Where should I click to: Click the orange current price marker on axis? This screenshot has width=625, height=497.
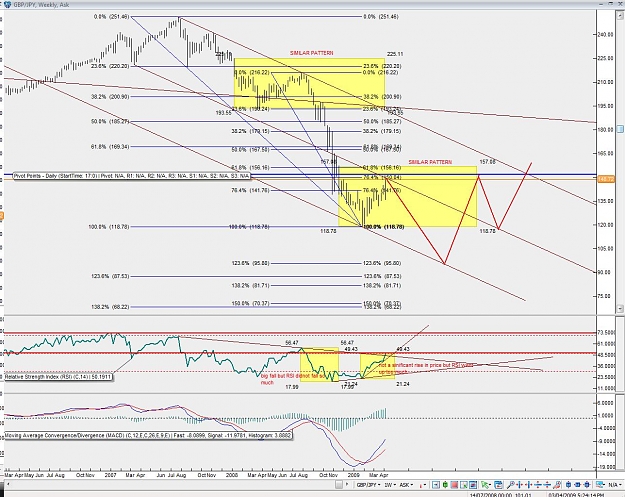pyautogui.click(x=606, y=179)
